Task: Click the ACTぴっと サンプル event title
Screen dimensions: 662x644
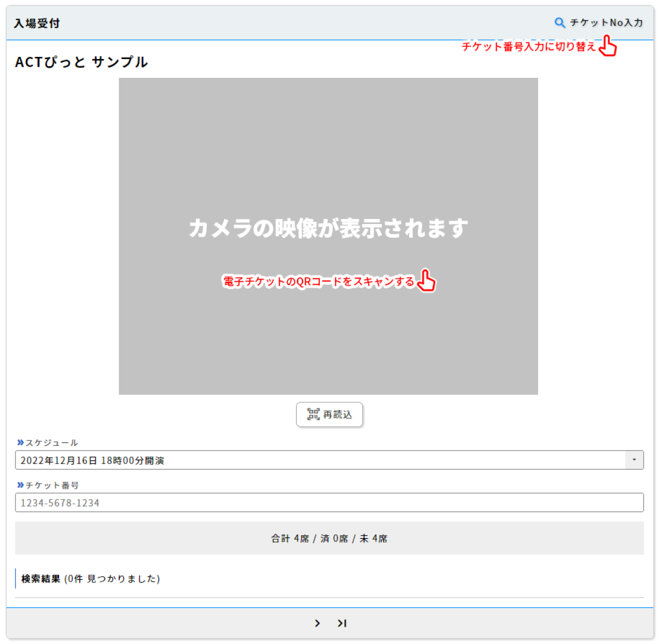Action: [x=82, y=62]
